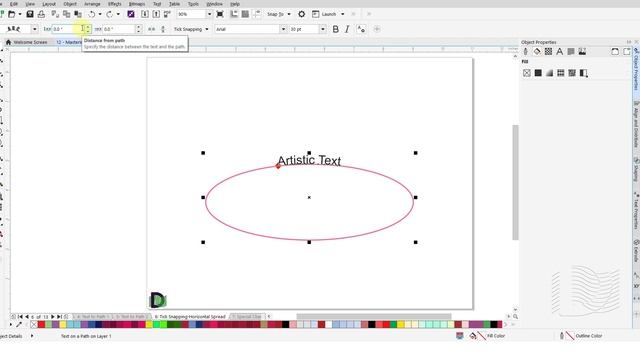
Task: Click the Redo arrow icon
Action: (109, 14)
